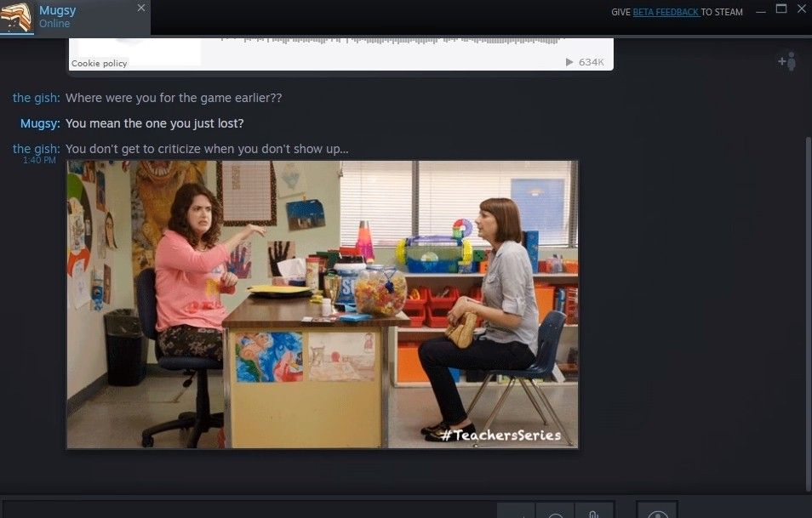Click the 1:40 PM timestamp
Screen dimensions: 812x518
39,161
